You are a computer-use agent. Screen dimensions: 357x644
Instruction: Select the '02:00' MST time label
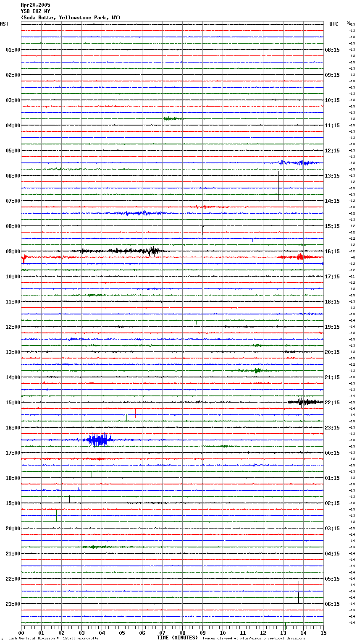(13, 75)
